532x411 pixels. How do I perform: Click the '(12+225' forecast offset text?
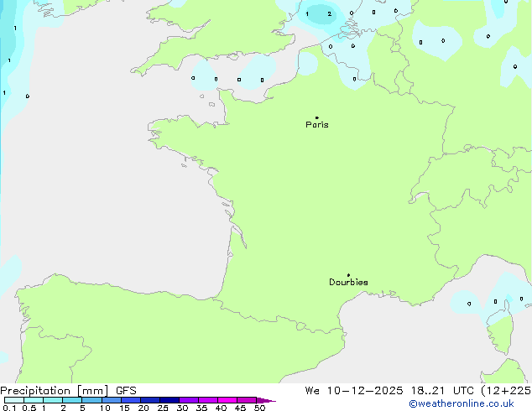pyautogui.click(x=502, y=390)
